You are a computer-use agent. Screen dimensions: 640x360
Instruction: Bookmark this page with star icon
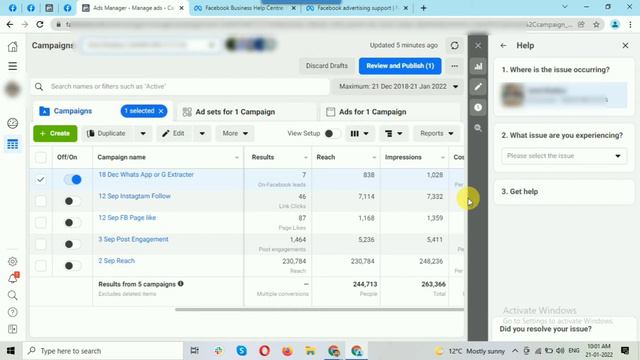(596, 24)
